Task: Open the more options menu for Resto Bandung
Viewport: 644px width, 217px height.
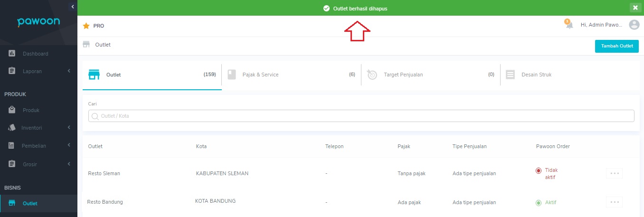Action: [614, 202]
